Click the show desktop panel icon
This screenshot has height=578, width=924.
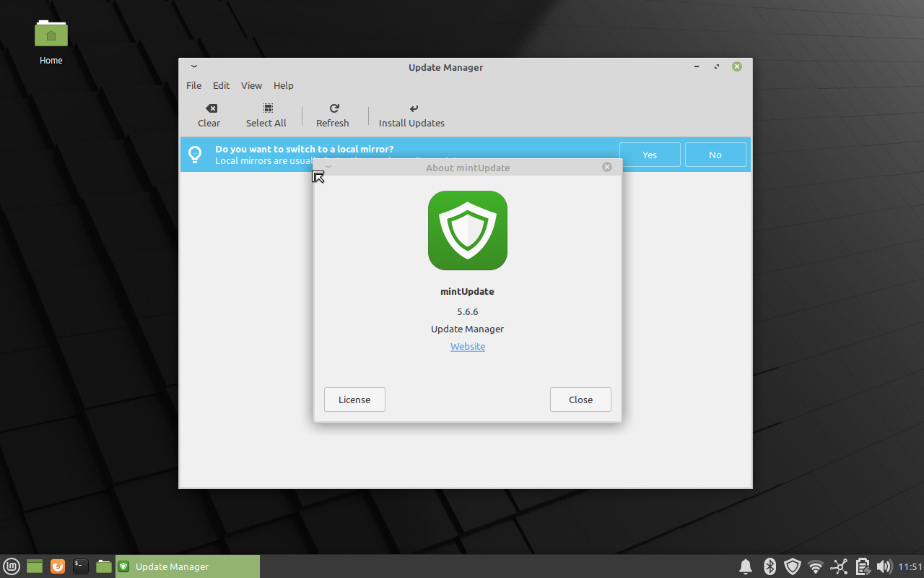click(35, 566)
